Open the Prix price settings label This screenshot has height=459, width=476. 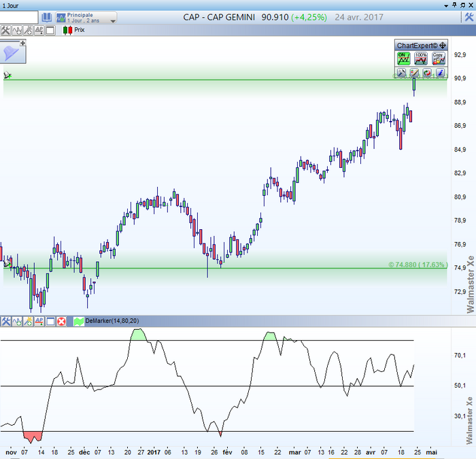(x=80, y=30)
